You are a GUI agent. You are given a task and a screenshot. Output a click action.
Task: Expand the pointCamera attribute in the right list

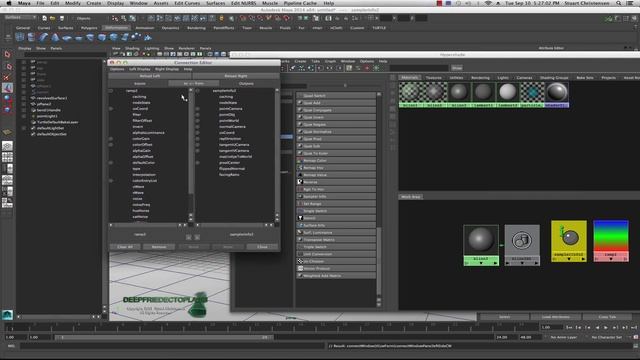click(x=198, y=109)
